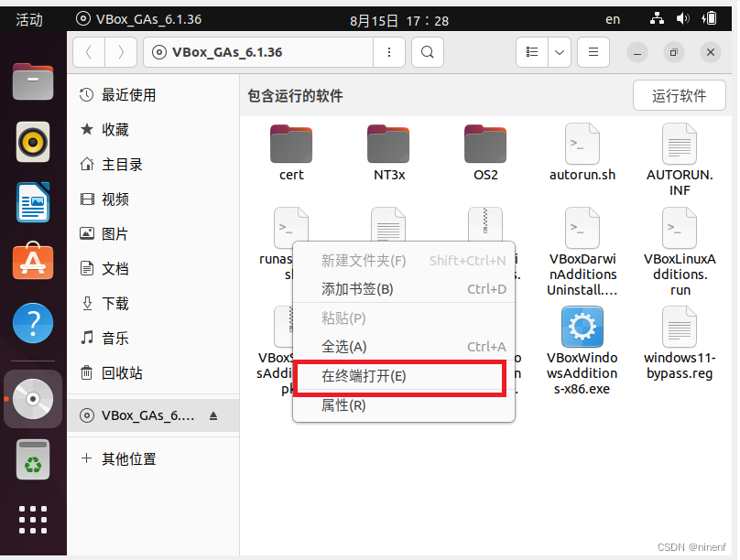Open the 音乐 music folder
Viewport: 740px width, 560px height.
pyautogui.click(x=153, y=339)
